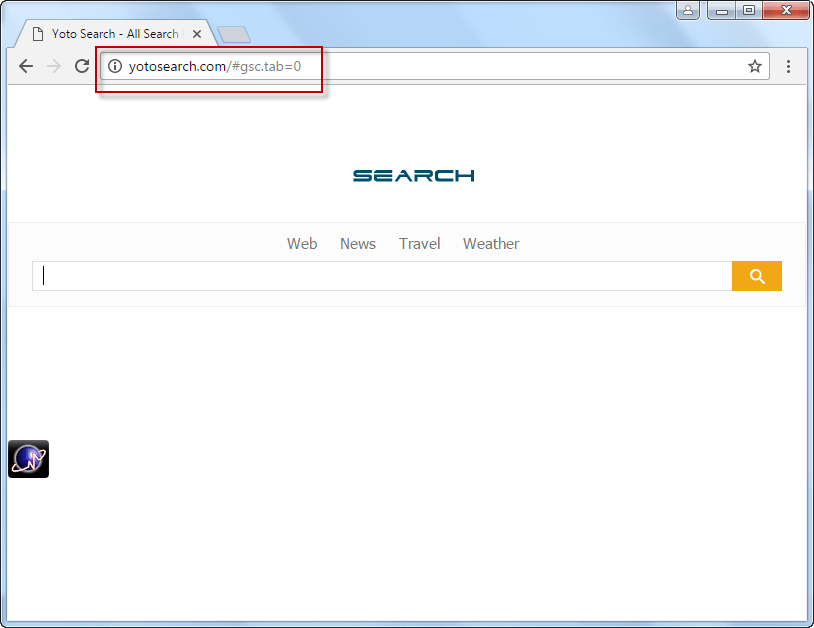Focus the main search input field

coord(382,276)
